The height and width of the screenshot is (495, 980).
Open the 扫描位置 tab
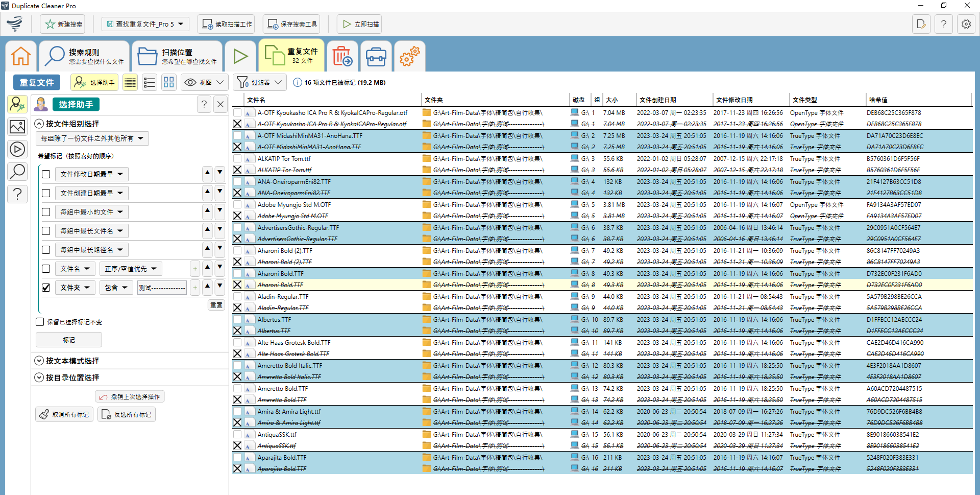(x=177, y=56)
